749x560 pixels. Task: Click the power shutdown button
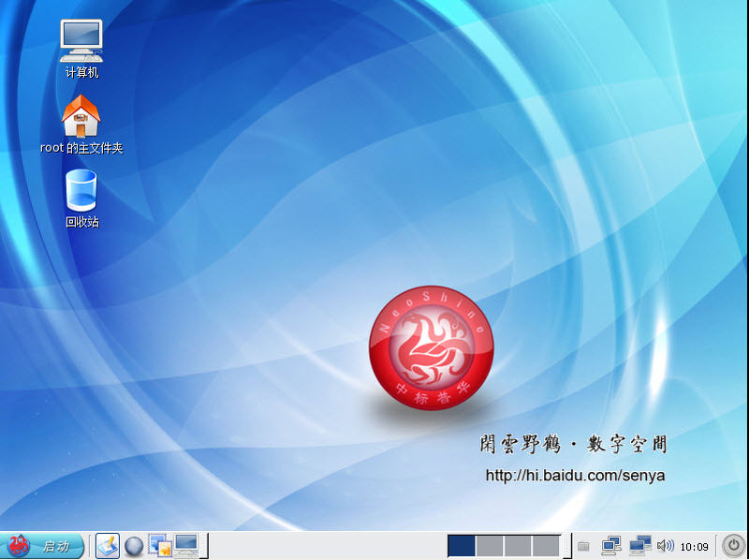733,545
